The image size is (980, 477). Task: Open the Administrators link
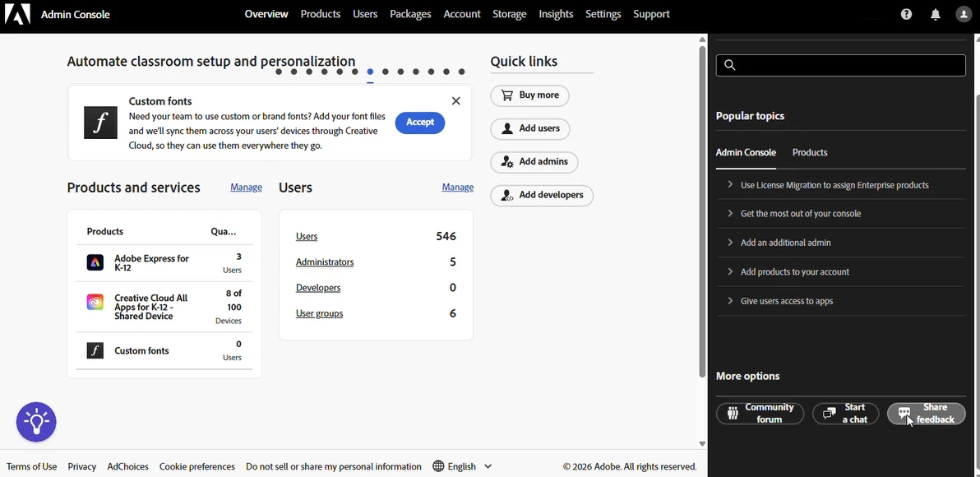tap(325, 262)
